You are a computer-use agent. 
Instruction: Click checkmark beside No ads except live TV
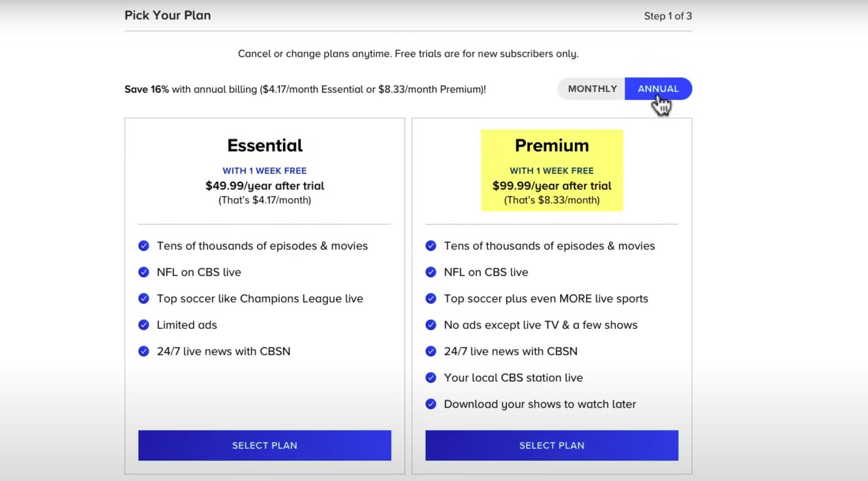(x=431, y=325)
